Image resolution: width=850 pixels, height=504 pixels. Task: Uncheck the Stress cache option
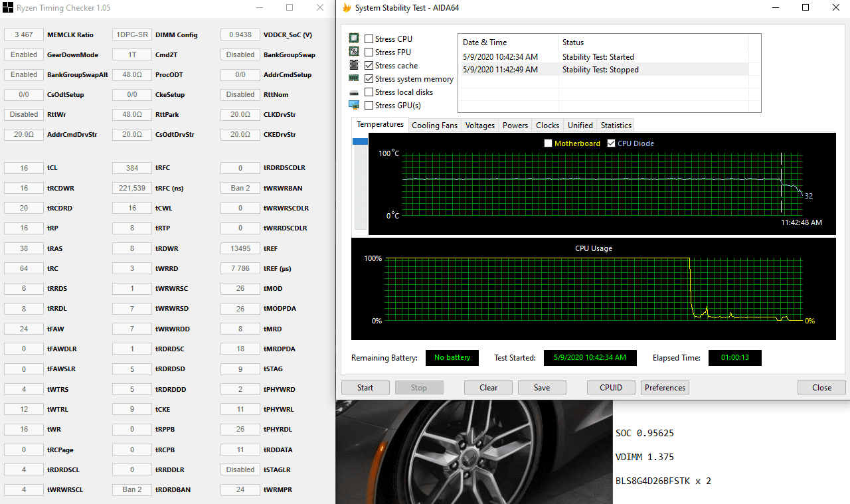[x=369, y=66]
